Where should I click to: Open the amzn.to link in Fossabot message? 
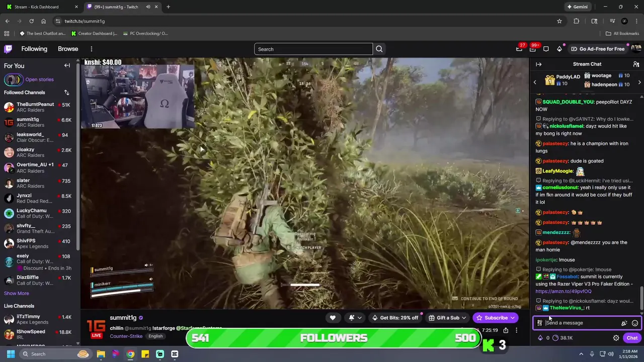pos(563,291)
